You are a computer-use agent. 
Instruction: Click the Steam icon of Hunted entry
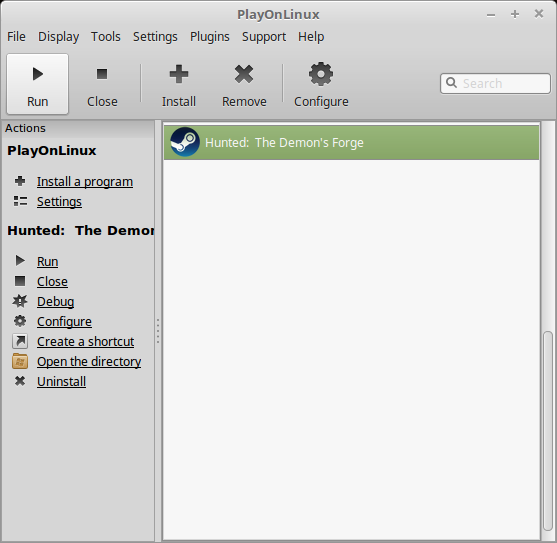(x=185, y=142)
